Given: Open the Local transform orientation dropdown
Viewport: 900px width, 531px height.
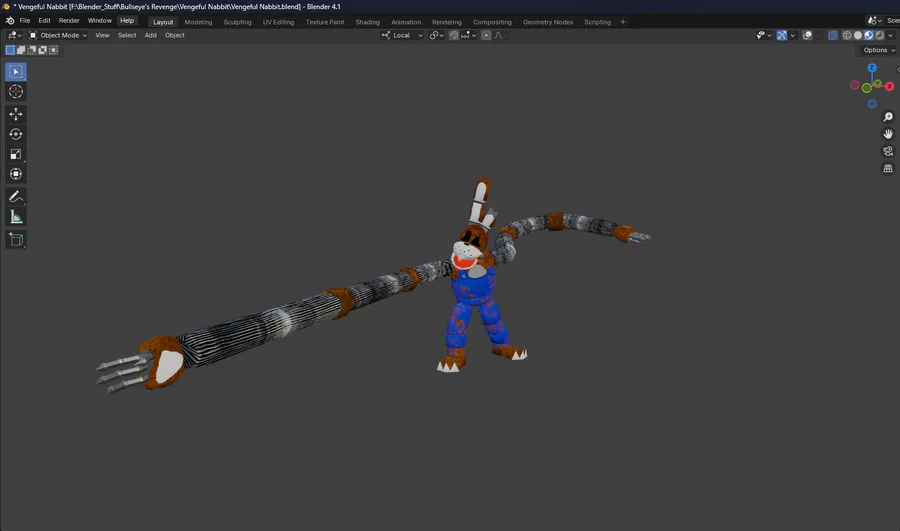Looking at the screenshot, I should click(402, 35).
